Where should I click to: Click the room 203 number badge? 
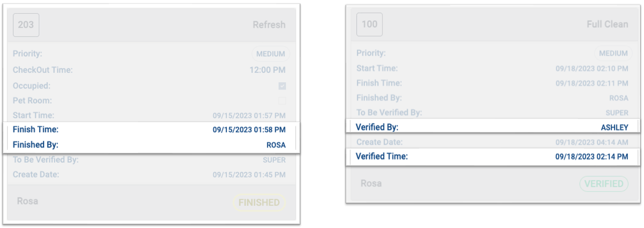click(x=26, y=25)
